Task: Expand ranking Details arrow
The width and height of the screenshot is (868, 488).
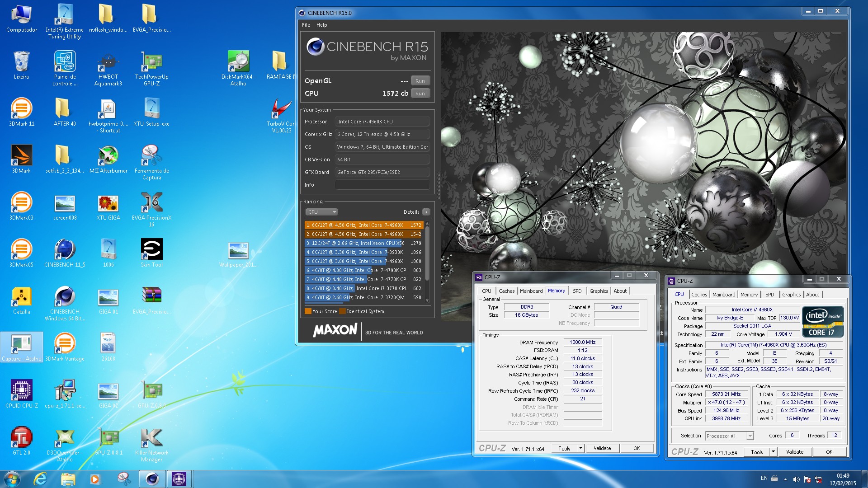Action: pyautogui.click(x=426, y=212)
